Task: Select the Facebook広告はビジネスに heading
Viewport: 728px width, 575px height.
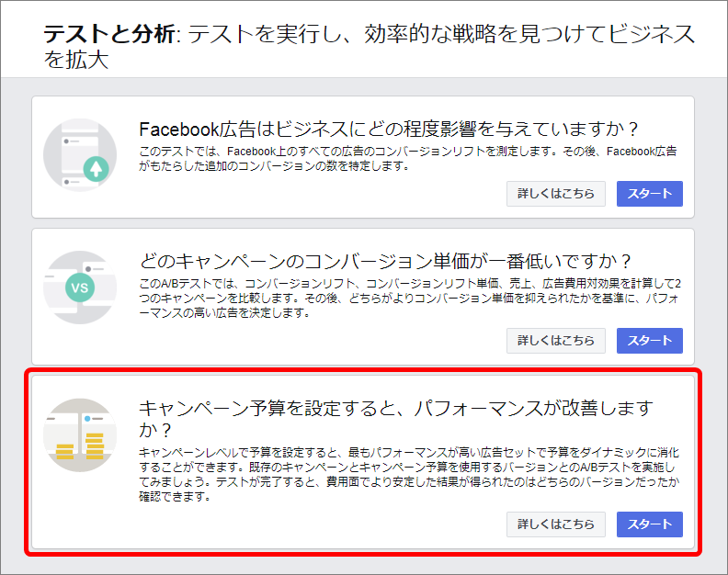Action: tap(389, 129)
